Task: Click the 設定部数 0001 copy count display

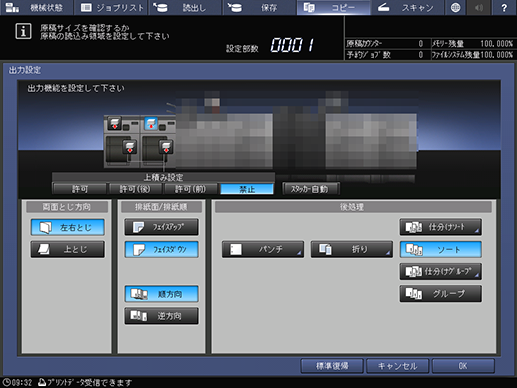Action: click(x=270, y=45)
